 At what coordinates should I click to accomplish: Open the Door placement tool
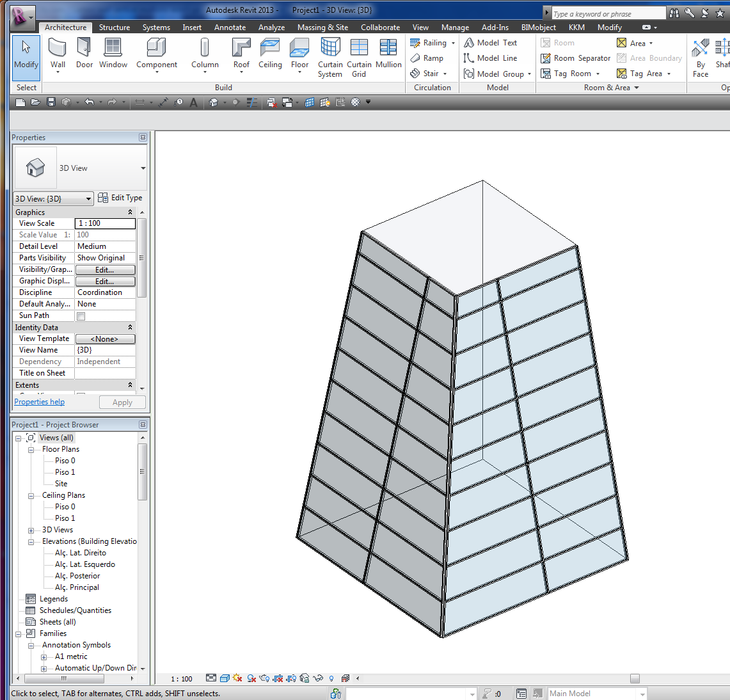84,51
